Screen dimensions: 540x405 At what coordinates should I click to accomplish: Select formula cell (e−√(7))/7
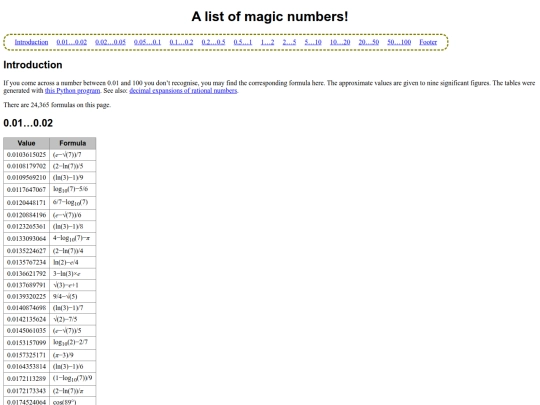point(73,155)
